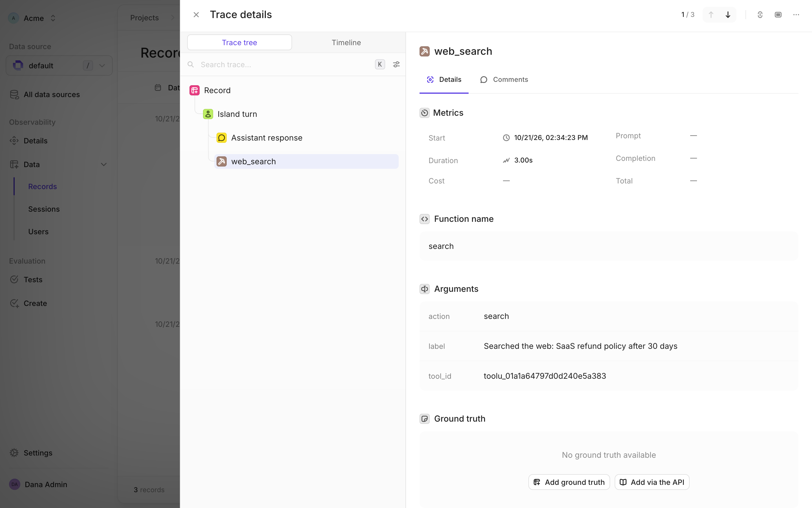Open Records in the sidebar
812x508 pixels.
coord(42,187)
